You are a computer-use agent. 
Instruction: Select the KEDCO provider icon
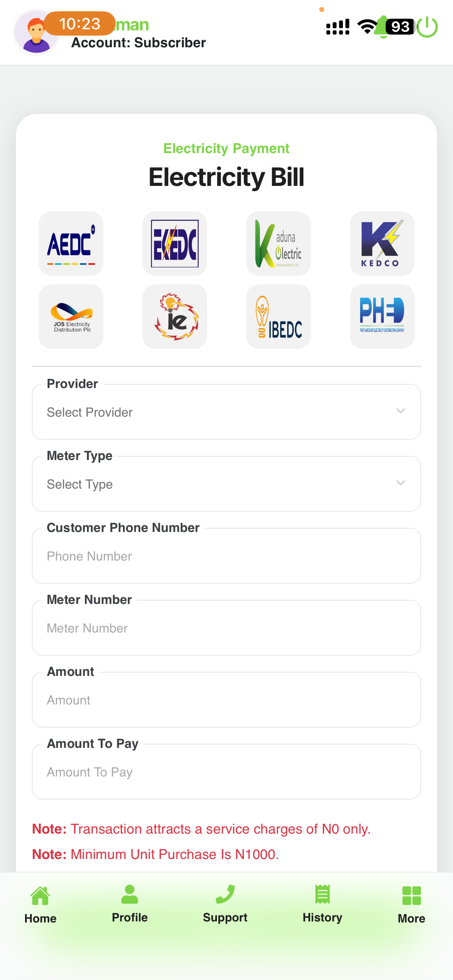[382, 243]
